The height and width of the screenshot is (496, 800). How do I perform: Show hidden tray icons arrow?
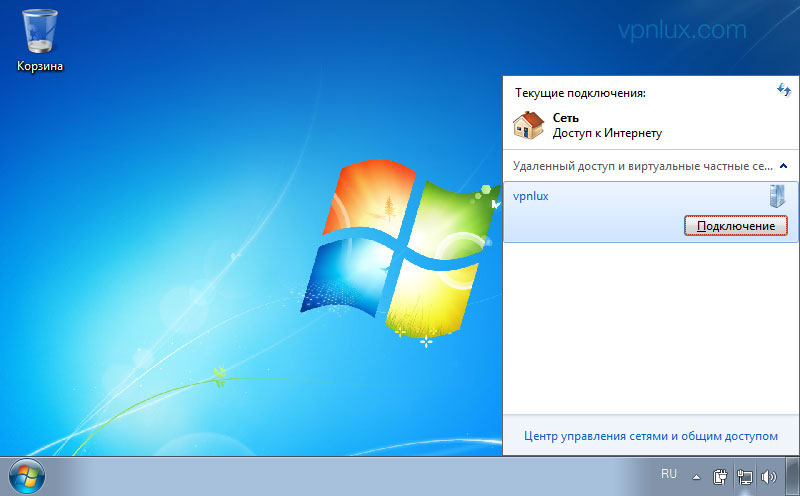[x=696, y=478]
